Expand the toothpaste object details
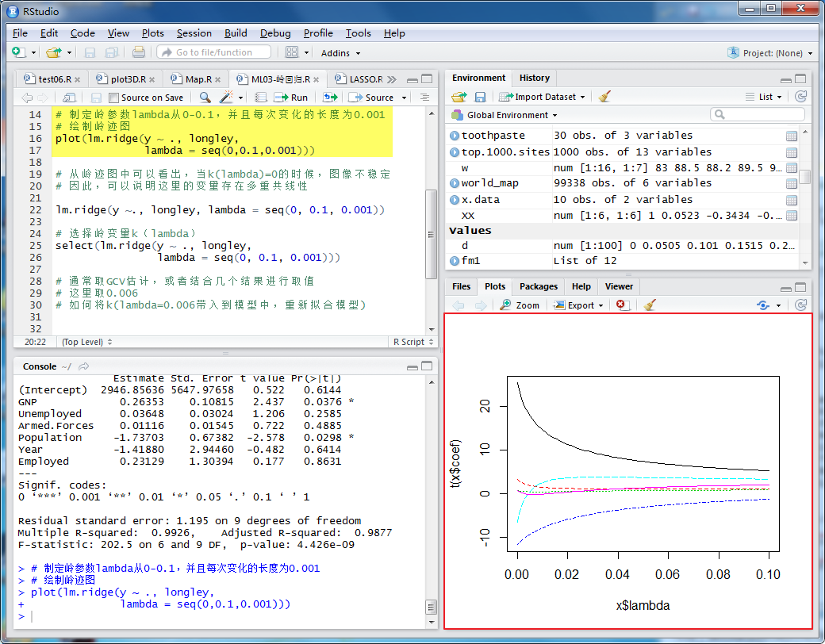This screenshot has width=825, height=644. point(455,135)
